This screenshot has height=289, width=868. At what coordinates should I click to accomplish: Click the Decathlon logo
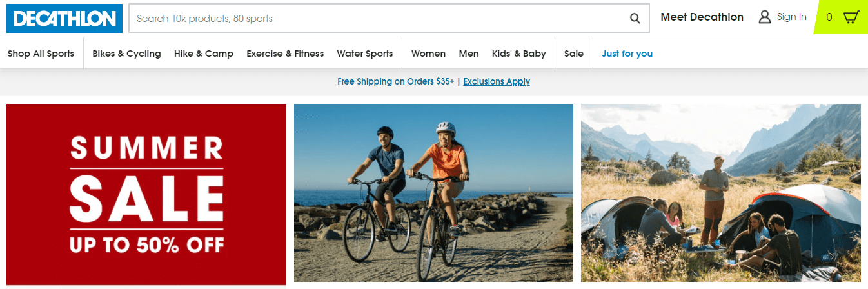coord(64,19)
